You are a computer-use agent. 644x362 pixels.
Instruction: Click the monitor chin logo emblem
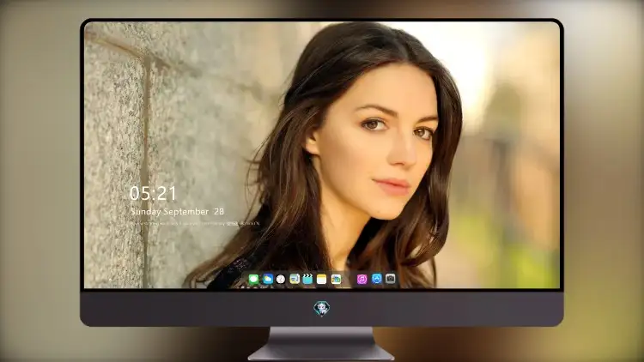(322, 308)
